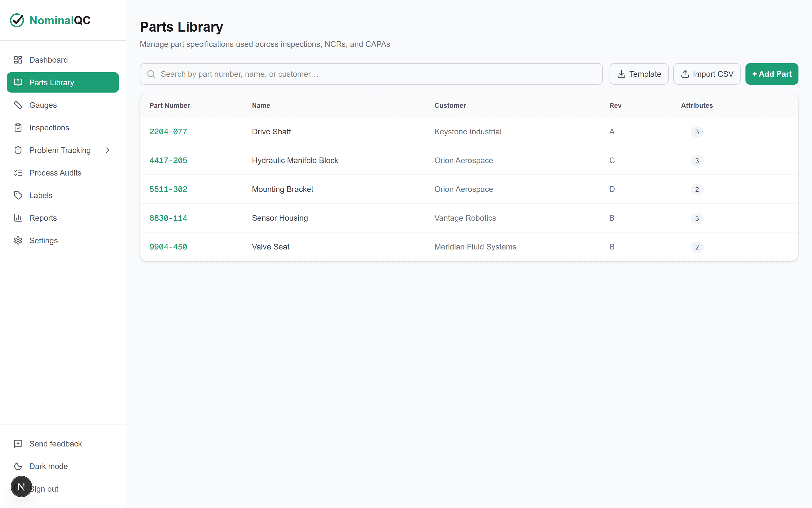Go to Gauges section
812x508 pixels.
(63, 105)
